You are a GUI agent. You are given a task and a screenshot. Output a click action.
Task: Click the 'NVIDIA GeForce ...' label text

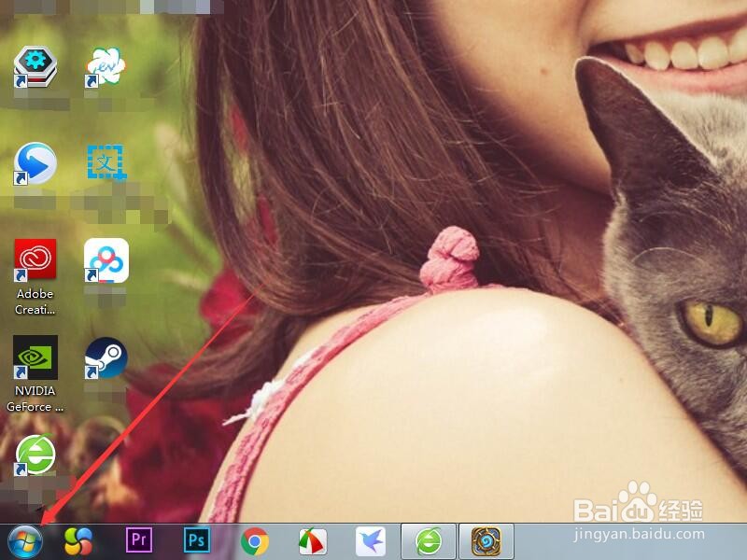[35, 399]
